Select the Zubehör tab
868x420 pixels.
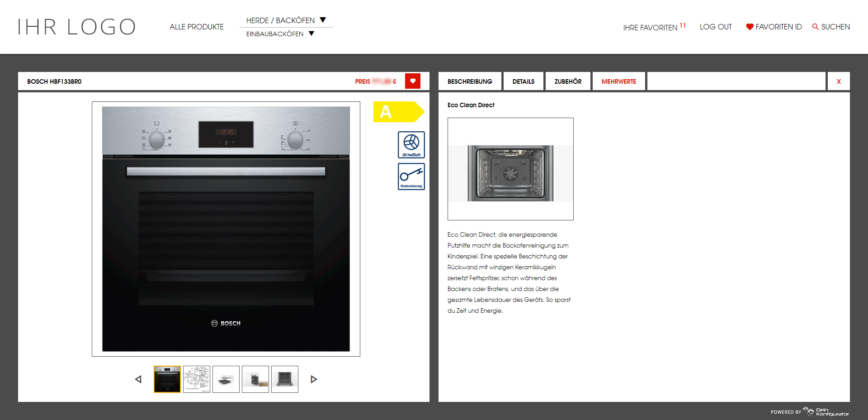(568, 81)
